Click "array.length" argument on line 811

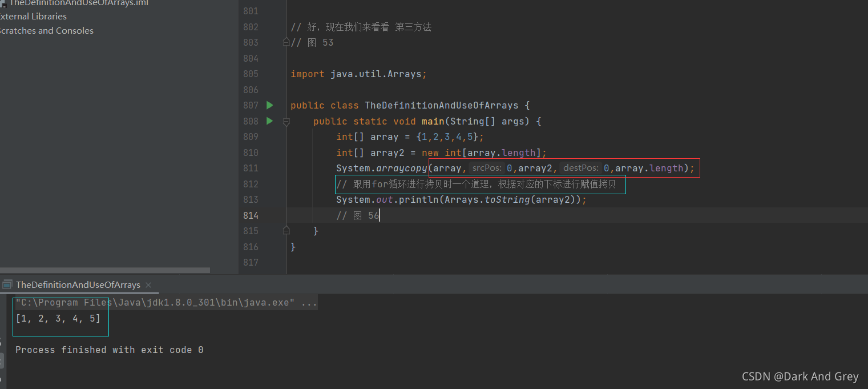(x=649, y=168)
